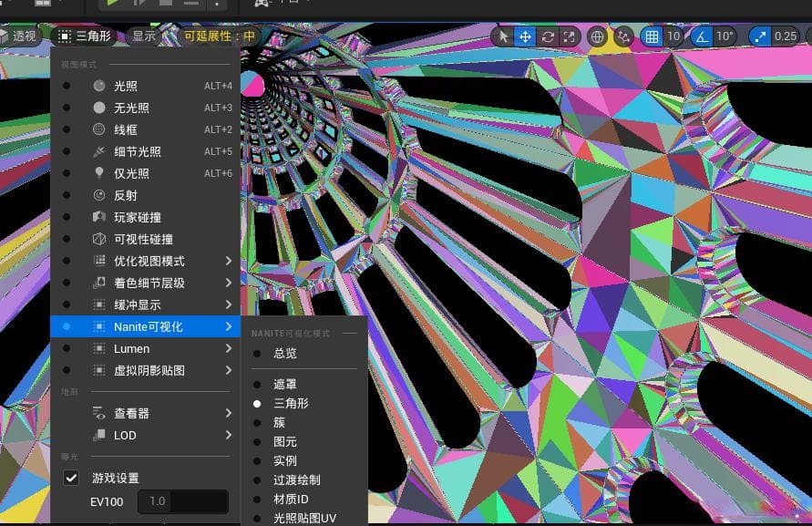Screen dimensions: 812x526
Task: Open scale snap value 0.25
Action: click(x=785, y=36)
